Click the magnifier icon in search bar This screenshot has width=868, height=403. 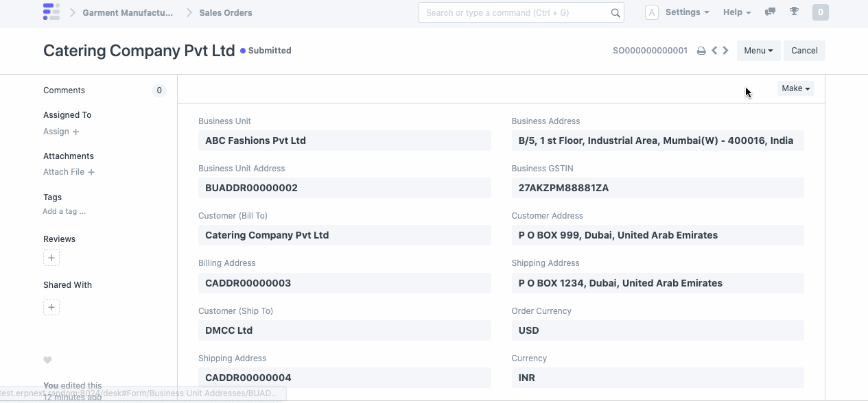click(x=615, y=13)
